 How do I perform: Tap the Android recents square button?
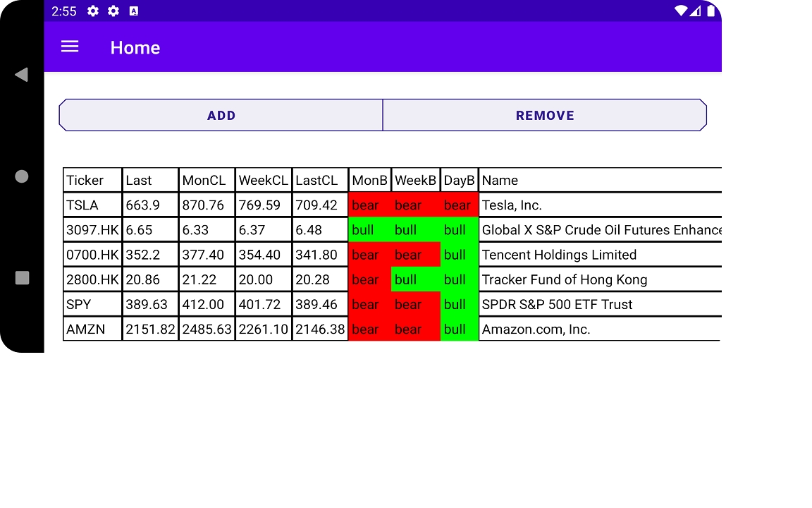point(23,278)
